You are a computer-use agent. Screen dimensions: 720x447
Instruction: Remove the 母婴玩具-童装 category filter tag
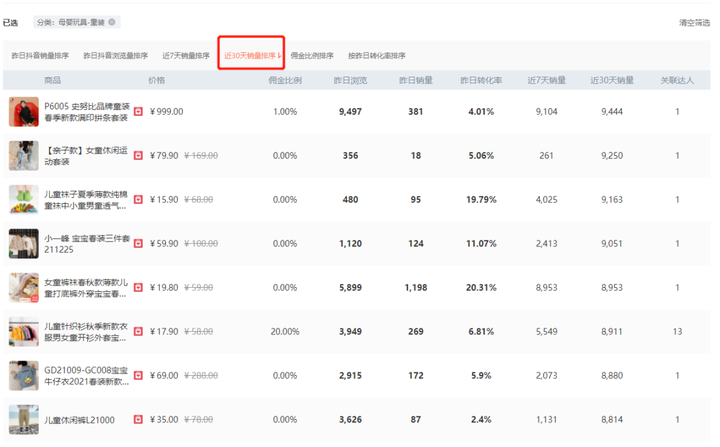(112, 22)
